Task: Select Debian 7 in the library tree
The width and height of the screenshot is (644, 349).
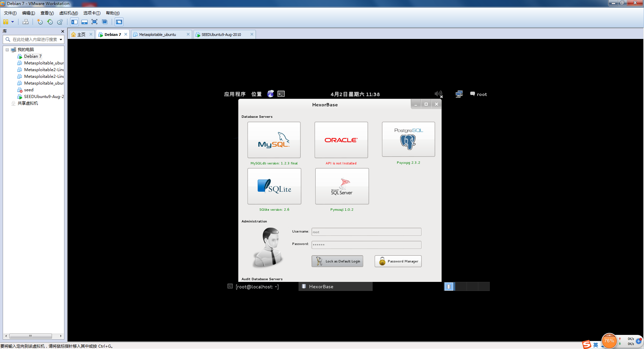Action: 33,56
